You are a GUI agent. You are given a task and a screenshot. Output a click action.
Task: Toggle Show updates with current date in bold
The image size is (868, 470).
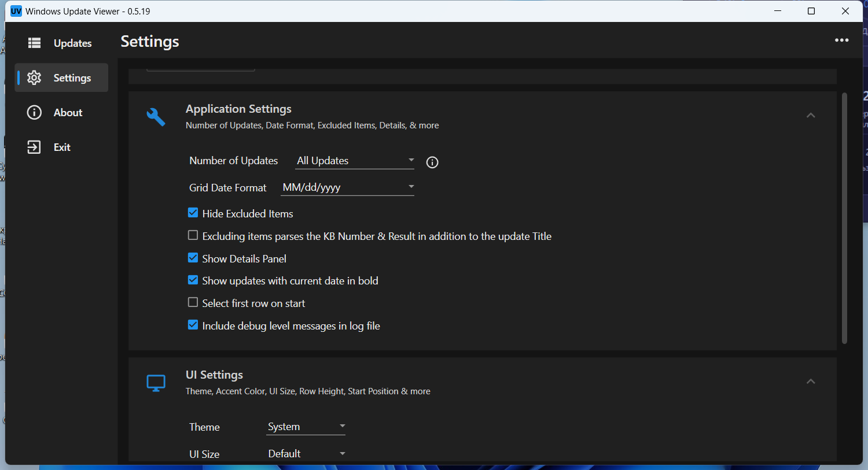(x=193, y=280)
